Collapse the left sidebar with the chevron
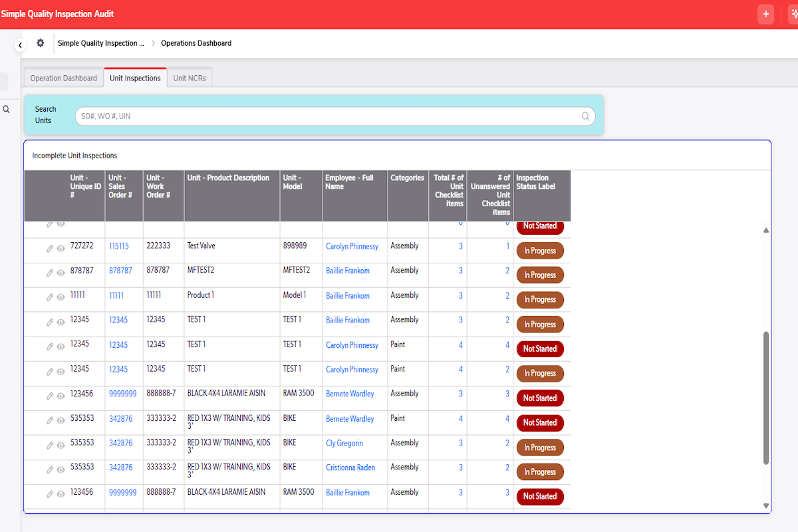Image resolution: width=798 pixels, height=532 pixels. pyautogui.click(x=20, y=45)
